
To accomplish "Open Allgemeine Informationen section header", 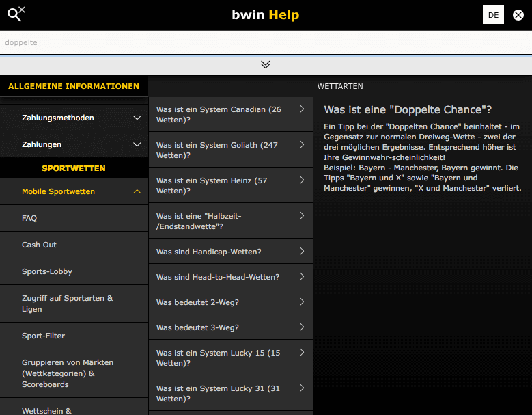I will click(x=74, y=86).
